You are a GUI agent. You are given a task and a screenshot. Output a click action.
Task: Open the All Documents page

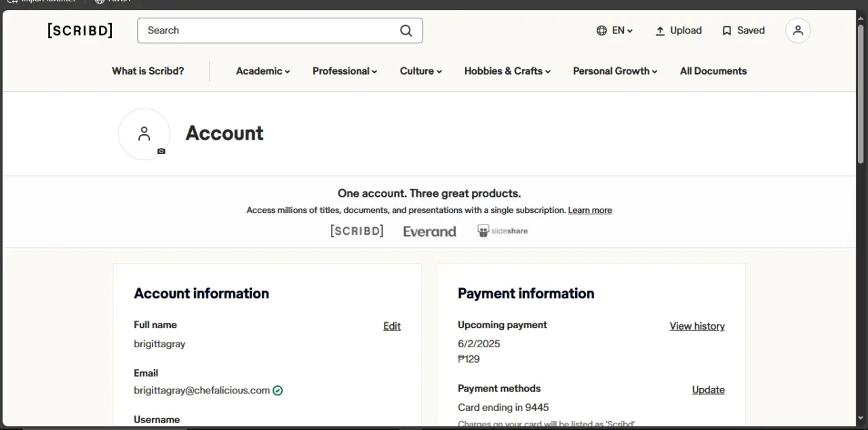(713, 71)
